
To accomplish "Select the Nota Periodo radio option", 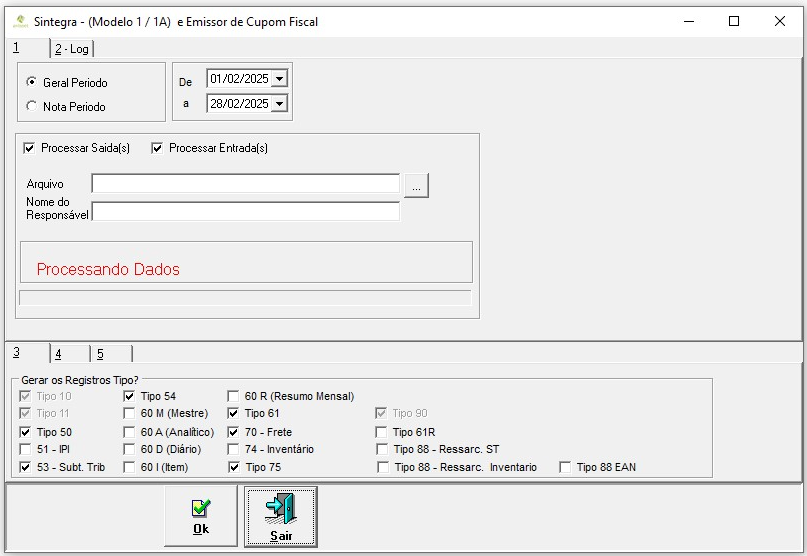I will click(x=32, y=106).
